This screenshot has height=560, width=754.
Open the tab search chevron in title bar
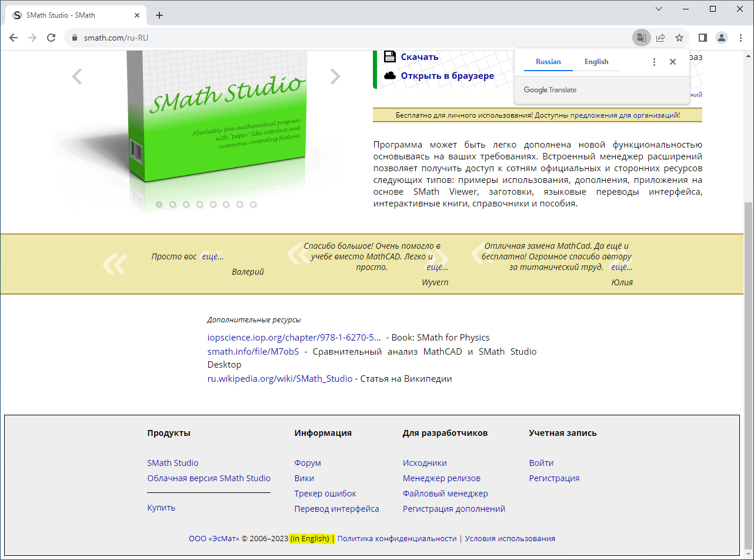click(x=659, y=9)
